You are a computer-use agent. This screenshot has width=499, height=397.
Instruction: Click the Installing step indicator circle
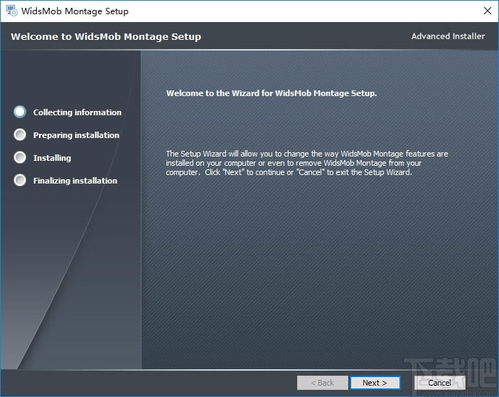click(x=20, y=157)
